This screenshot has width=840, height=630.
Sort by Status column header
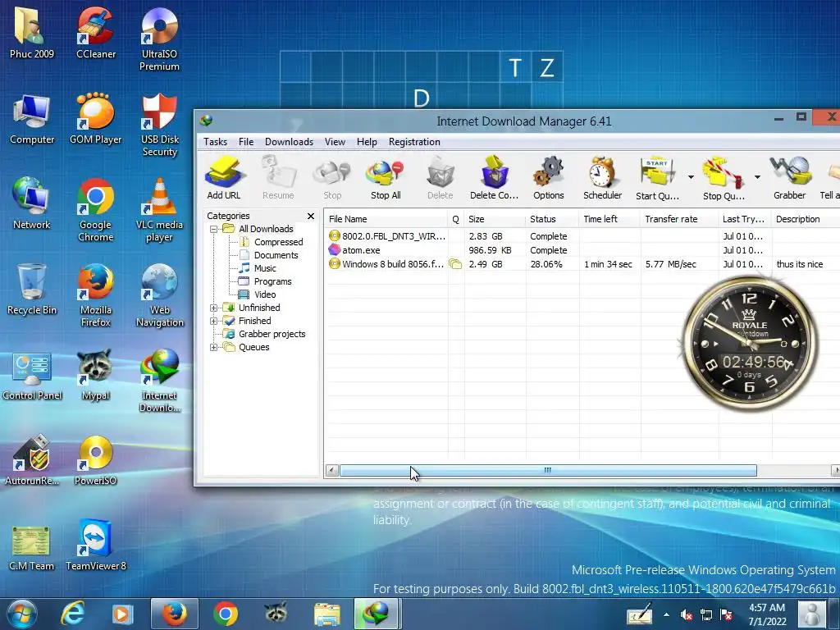pos(552,219)
